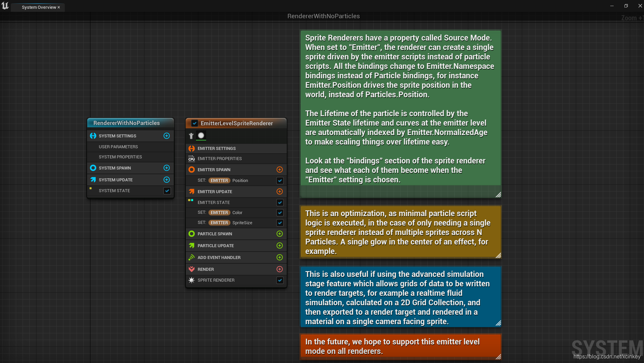Click the Particle Spawn green circle icon
Screen dimensions: 644x363
(192, 234)
